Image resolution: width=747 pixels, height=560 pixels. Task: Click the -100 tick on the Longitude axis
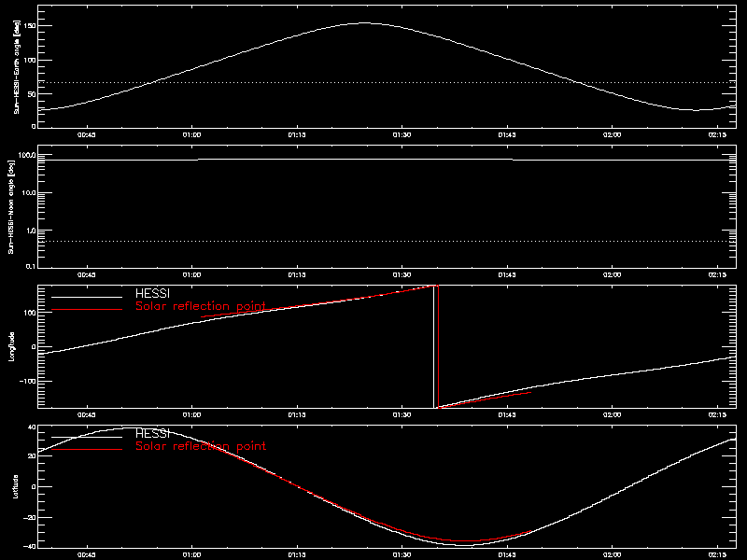(x=27, y=381)
